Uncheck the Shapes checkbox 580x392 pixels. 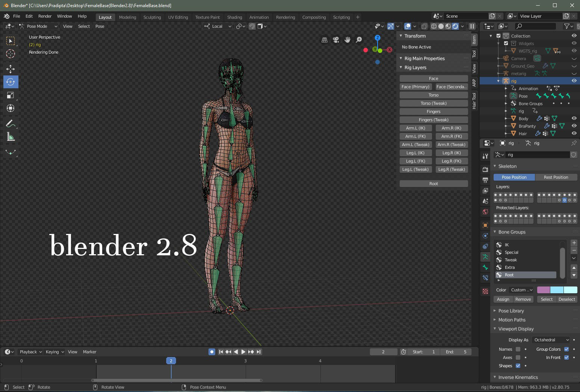tap(518, 366)
